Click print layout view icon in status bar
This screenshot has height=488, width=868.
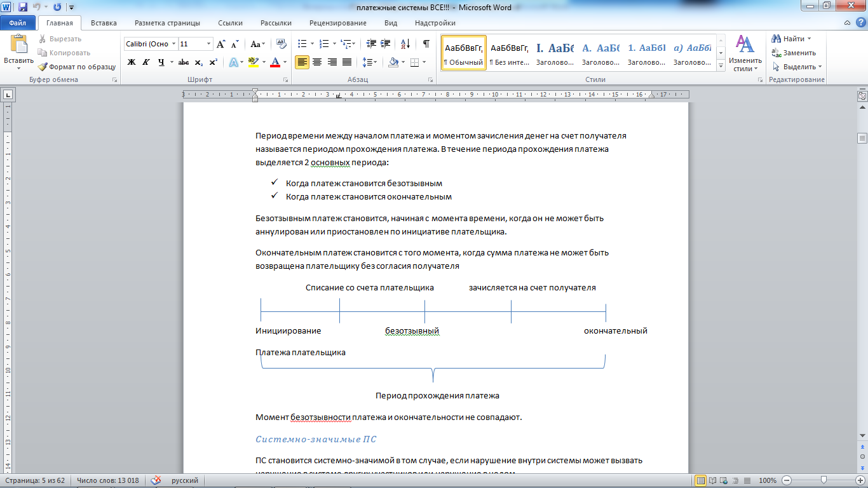click(x=701, y=480)
